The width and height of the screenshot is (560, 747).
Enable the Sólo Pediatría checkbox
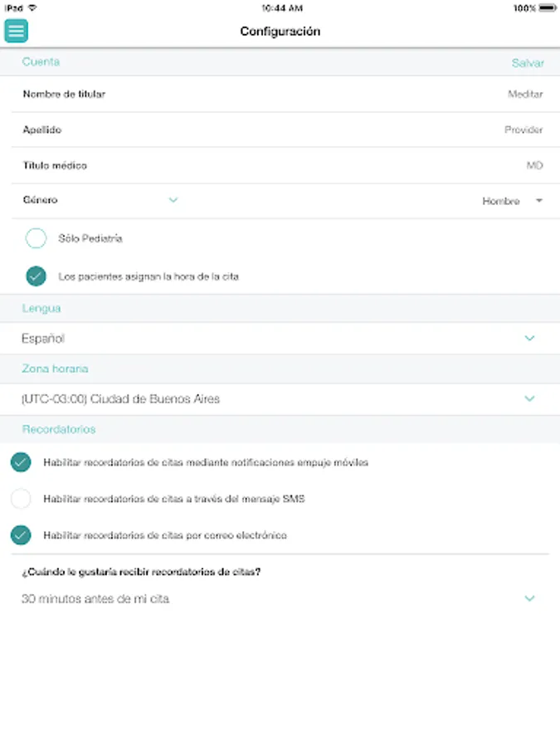(x=36, y=239)
